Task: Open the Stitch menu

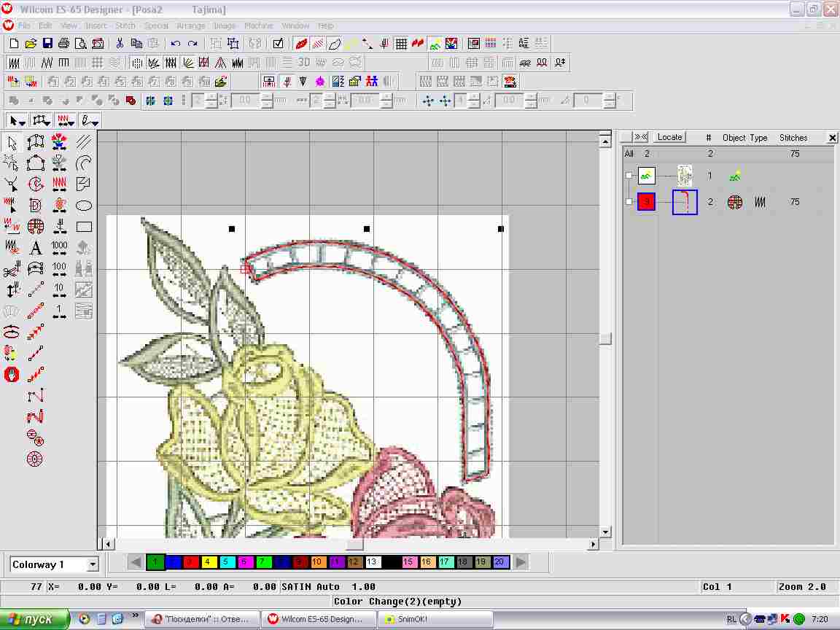Action: pyautogui.click(x=125, y=26)
